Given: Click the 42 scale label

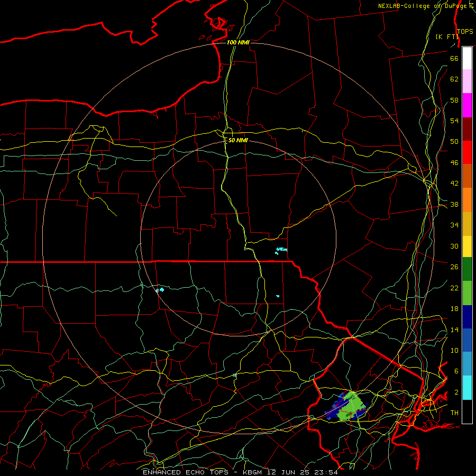Looking at the screenshot, I should (454, 184).
